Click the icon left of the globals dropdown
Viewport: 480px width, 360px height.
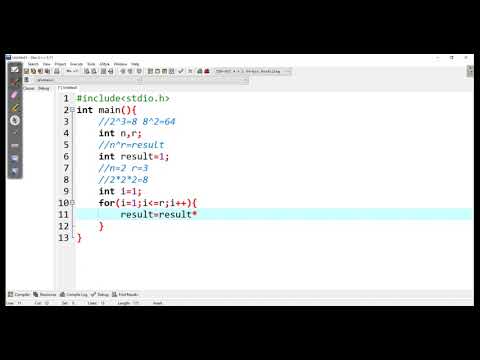click(26, 80)
